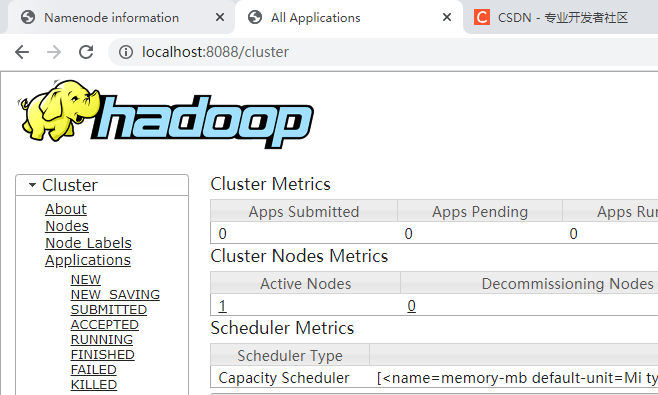Switch to the All Applications tab
Image resolution: width=658 pixels, height=395 pixels.
(x=348, y=17)
